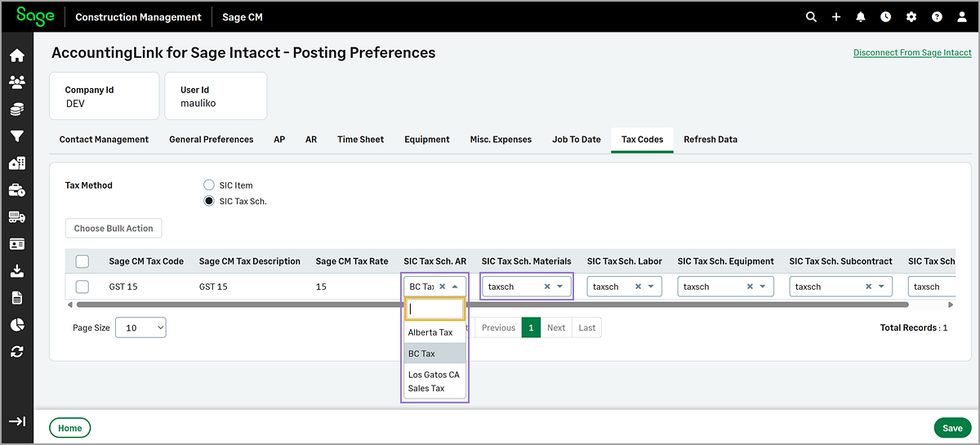The height and width of the screenshot is (445, 980).
Task: Check the GST 15 row checkbox
Action: click(x=82, y=287)
